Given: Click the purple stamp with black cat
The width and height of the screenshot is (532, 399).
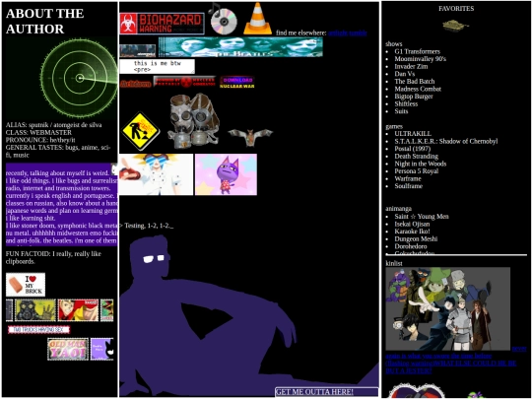Looking at the screenshot, I should 101,349.
